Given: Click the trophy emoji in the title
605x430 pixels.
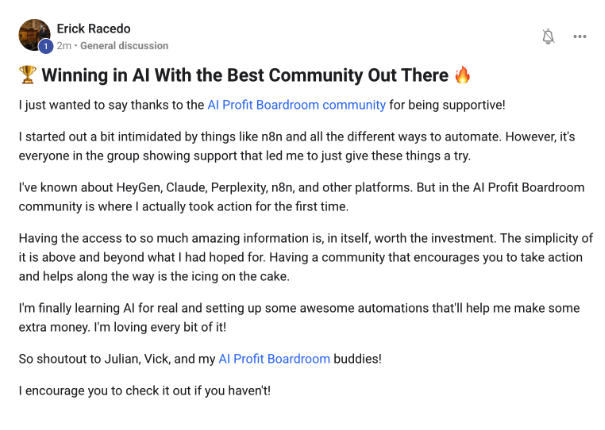Looking at the screenshot, I should click(28, 75).
